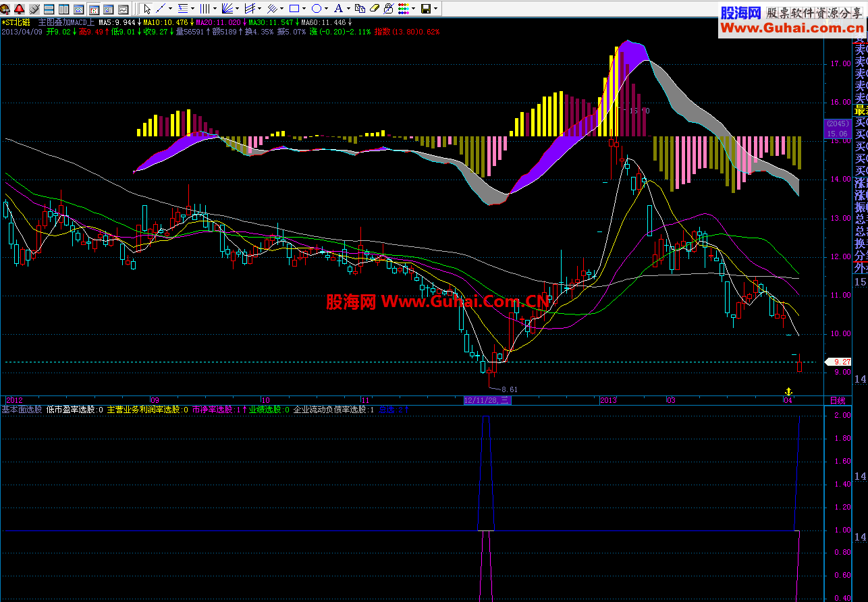Select the rectangle drawing tool

coord(294,9)
